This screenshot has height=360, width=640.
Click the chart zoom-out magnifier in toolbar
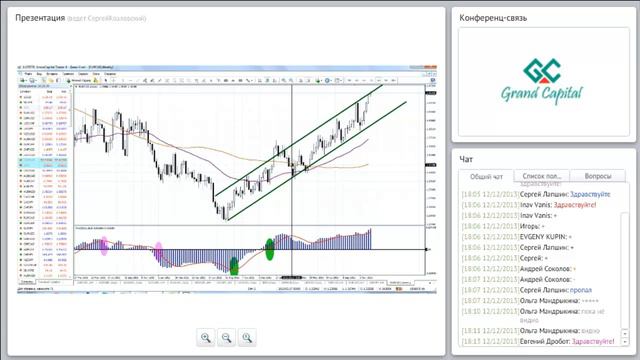coord(291,80)
